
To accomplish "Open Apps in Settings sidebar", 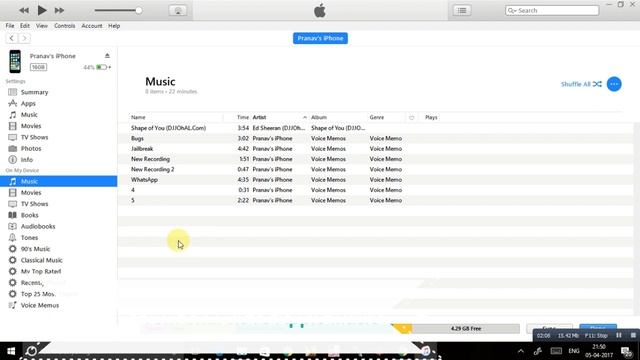I will 28,104.
